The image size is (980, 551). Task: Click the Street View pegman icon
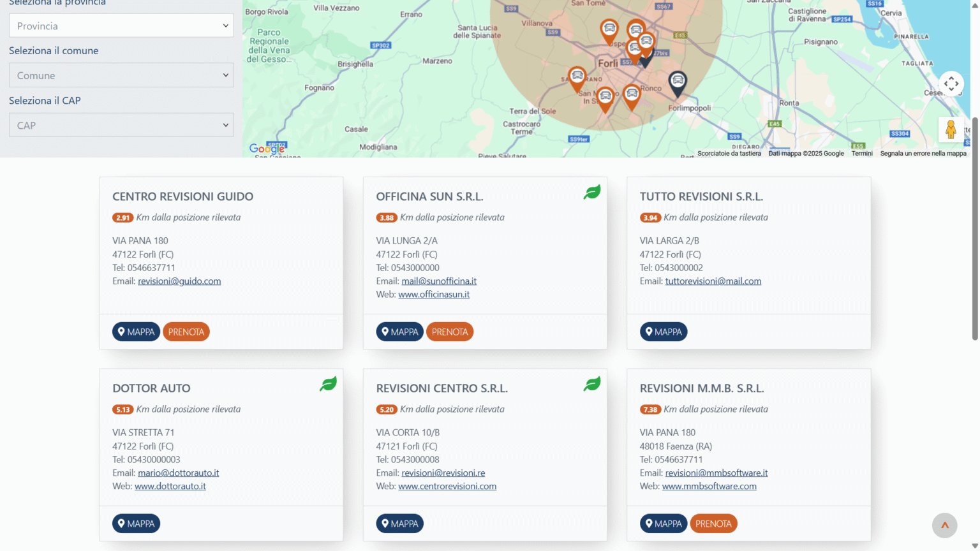tap(951, 129)
